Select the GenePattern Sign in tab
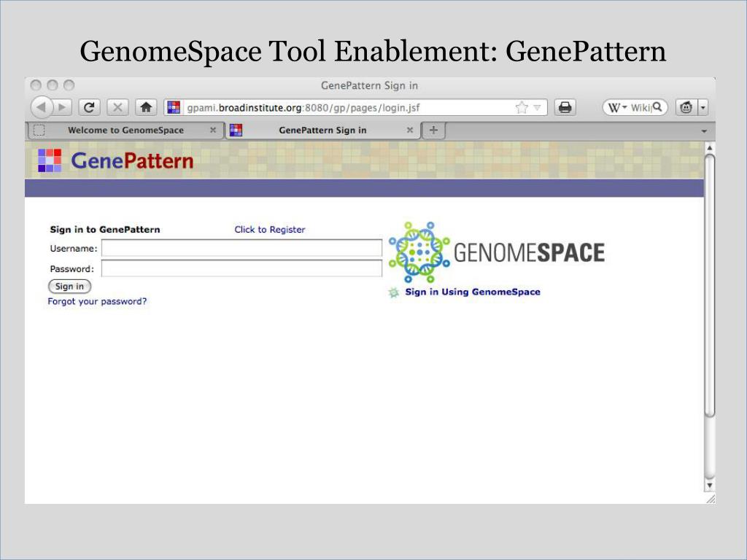747x560 pixels. pyautogui.click(x=322, y=130)
